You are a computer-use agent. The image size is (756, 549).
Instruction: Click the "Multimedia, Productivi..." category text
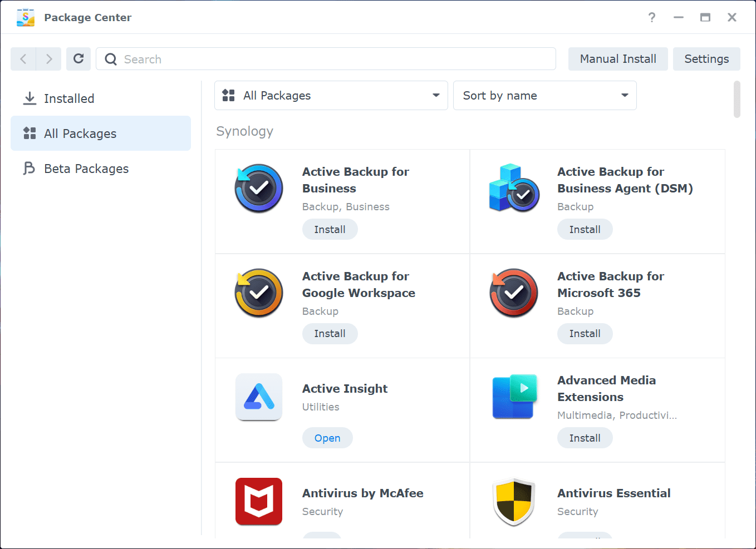tap(617, 416)
